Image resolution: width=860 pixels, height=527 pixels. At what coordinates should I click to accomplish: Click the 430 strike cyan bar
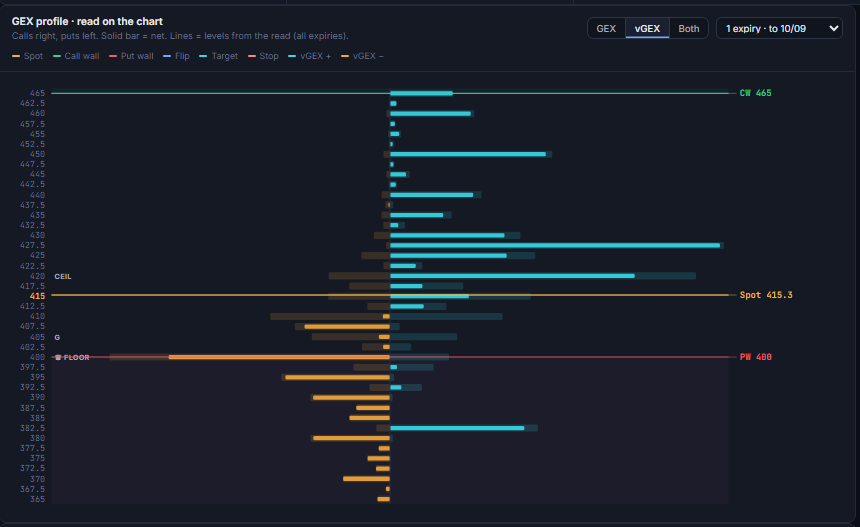click(447, 235)
